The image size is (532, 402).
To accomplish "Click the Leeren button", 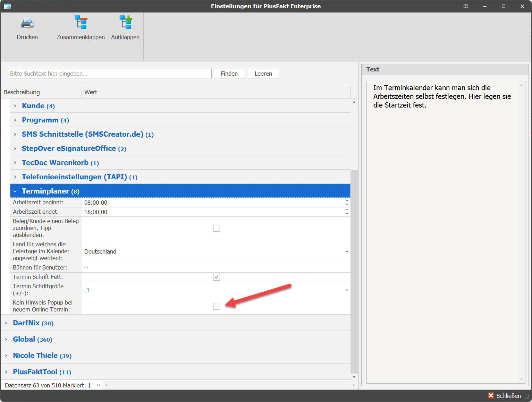I will [263, 74].
